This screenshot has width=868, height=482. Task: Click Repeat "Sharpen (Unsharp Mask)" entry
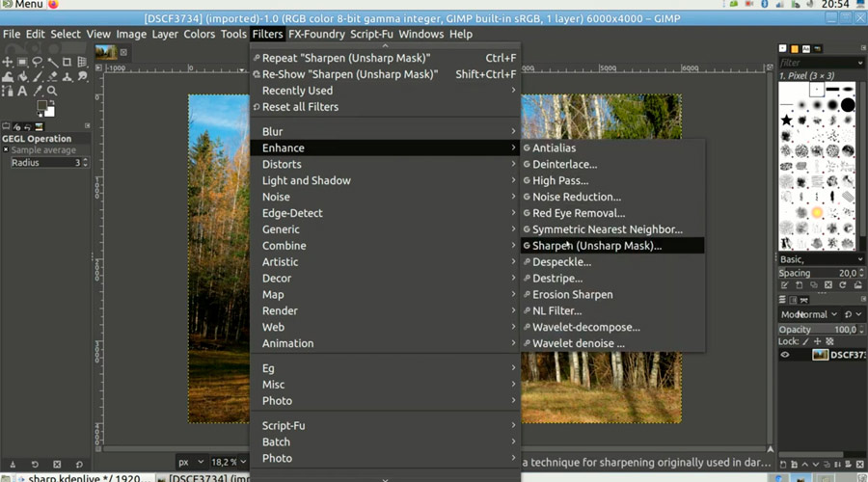(x=385, y=58)
